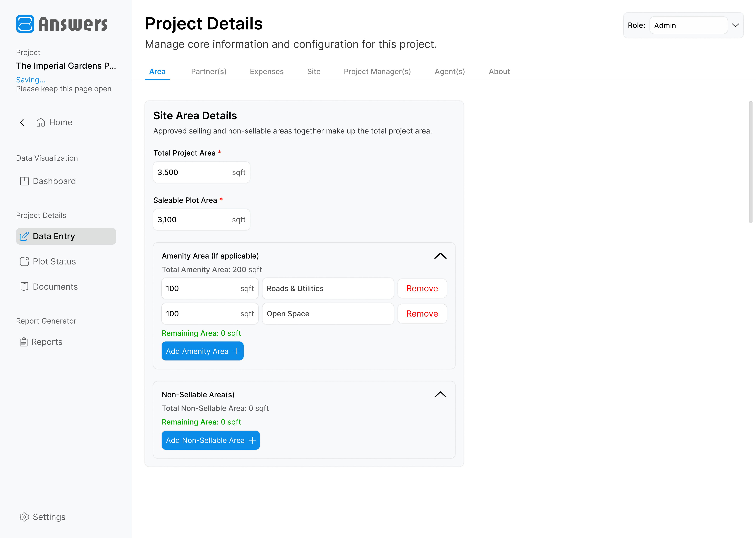Click amenity 'Remaining Area: 0 sqft' text
This screenshot has width=756, height=538.
(x=201, y=333)
